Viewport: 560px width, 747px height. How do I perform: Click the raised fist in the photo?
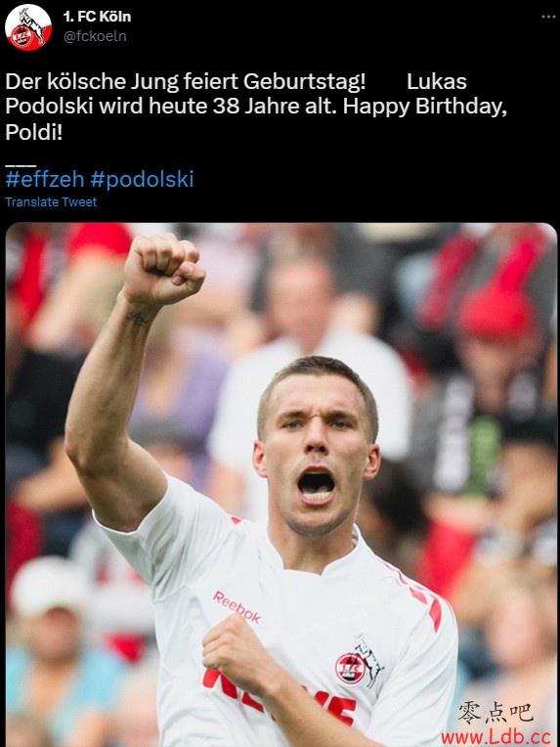point(163,271)
